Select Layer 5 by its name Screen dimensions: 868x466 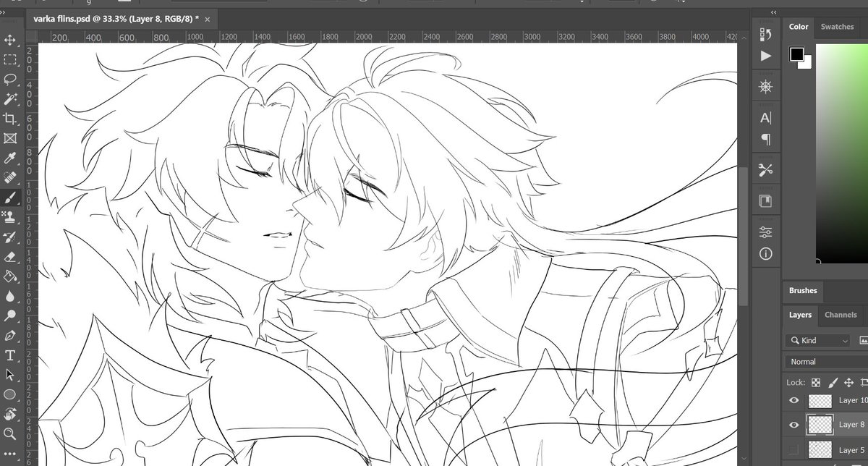[851, 449]
